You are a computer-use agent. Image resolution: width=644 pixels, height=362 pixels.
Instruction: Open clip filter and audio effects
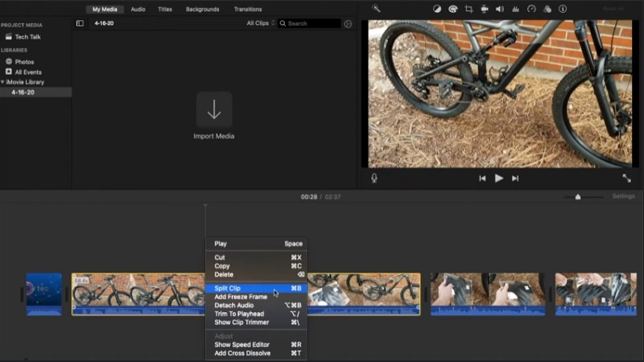pos(547,9)
